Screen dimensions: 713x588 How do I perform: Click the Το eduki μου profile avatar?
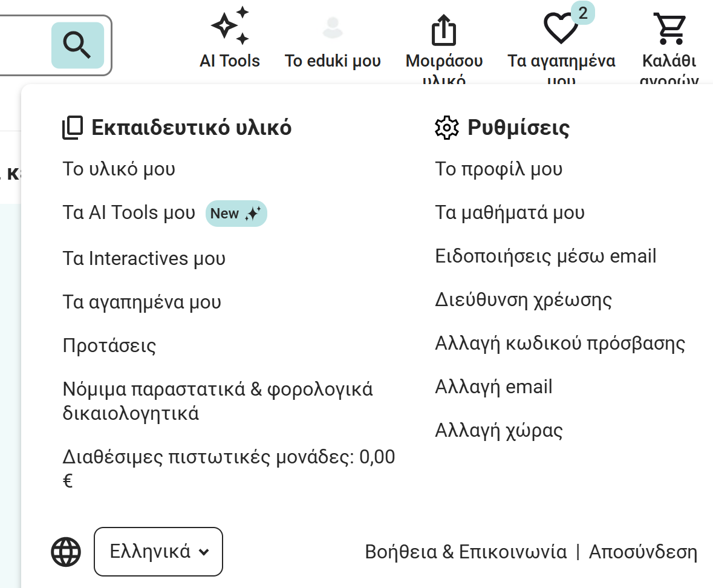tap(333, 28)
